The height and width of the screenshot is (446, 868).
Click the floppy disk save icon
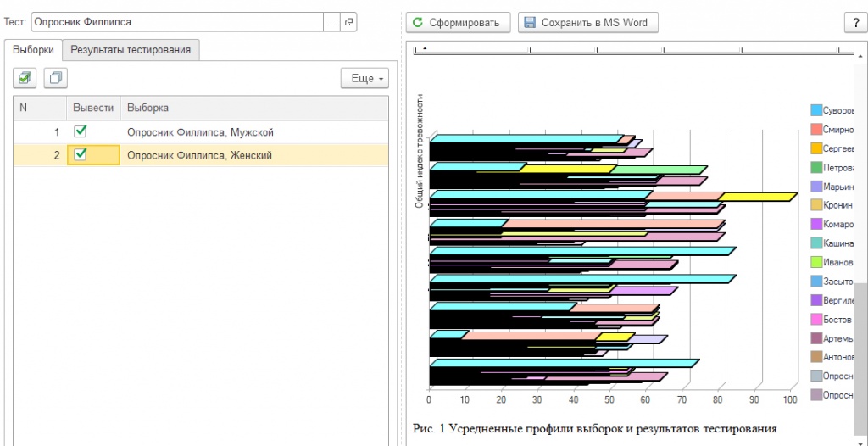(531, 23)
